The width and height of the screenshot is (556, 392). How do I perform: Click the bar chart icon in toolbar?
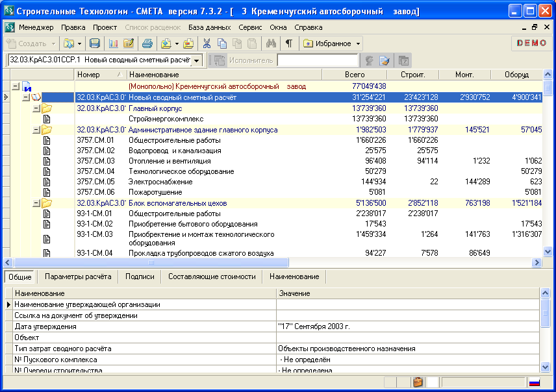point(113,43)
